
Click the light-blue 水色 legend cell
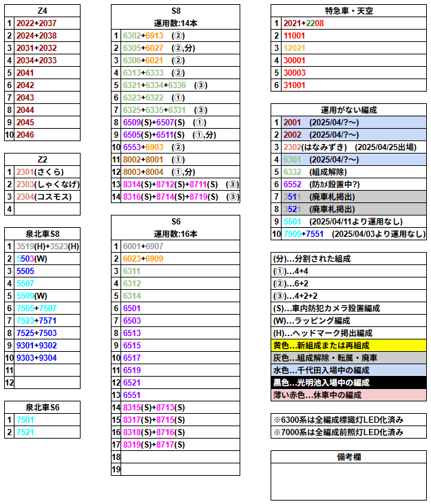tap(348, 370)
